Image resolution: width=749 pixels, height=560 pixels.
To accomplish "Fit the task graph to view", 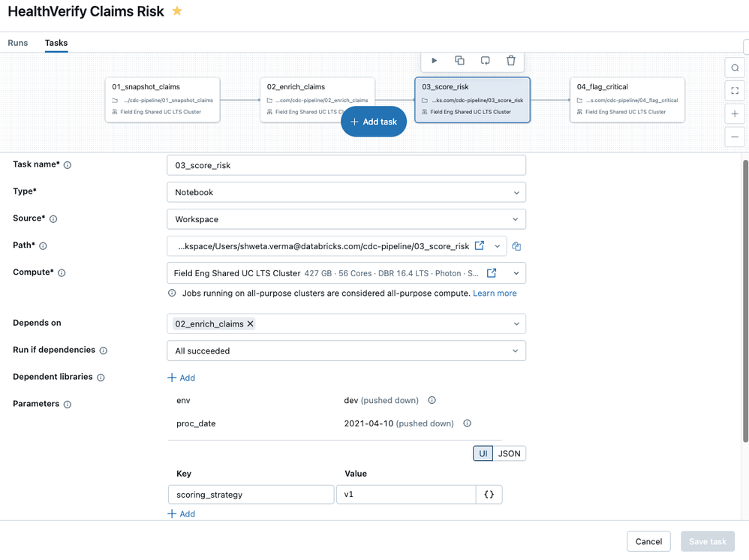I will click(x=735, y=90).
